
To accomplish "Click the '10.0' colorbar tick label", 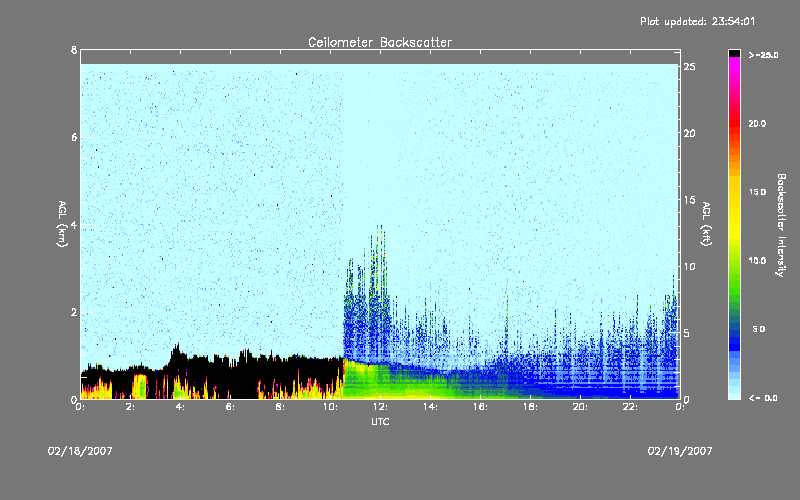I will click(x=757, y=261).
